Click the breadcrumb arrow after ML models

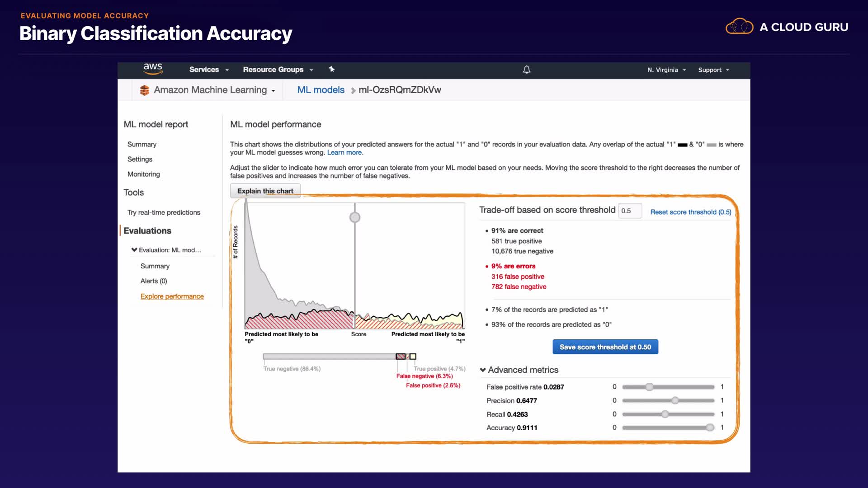point(353,90)
